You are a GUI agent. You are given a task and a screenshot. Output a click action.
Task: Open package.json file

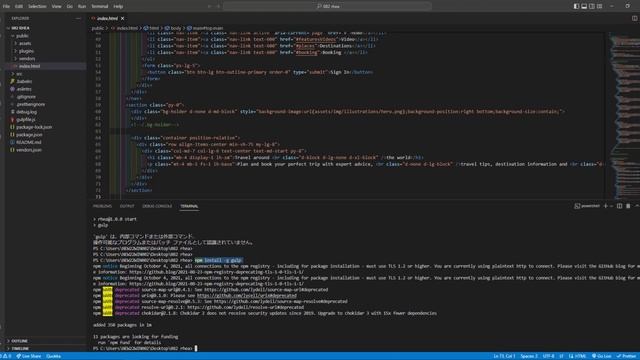coord(29,135)
